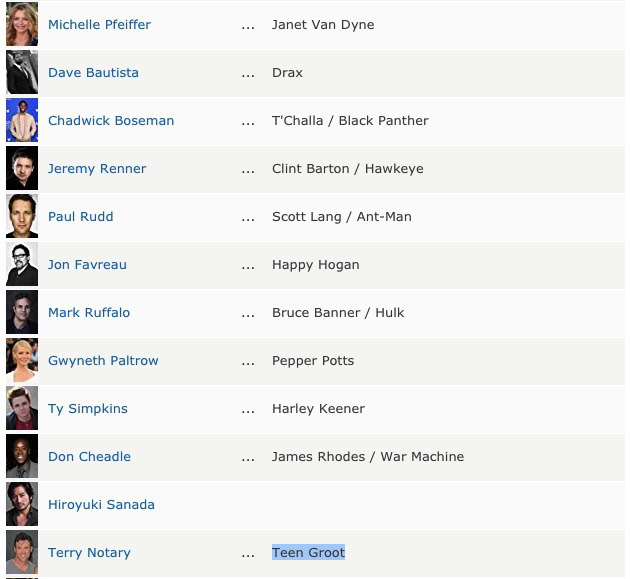630x579 pixels.
Task: Open Dave Bautista's photo thumbnail
Action: point(22,72)
